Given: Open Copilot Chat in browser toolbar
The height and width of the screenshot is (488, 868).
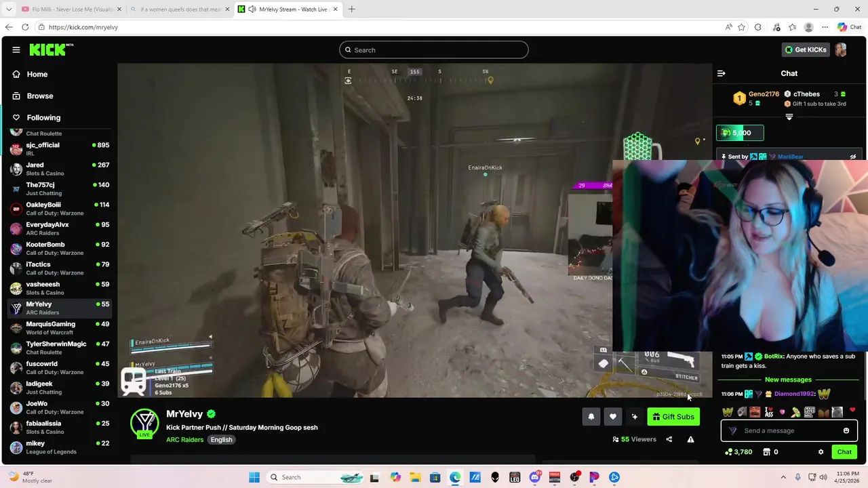Looking at the screenshot, I should [849, 27].
